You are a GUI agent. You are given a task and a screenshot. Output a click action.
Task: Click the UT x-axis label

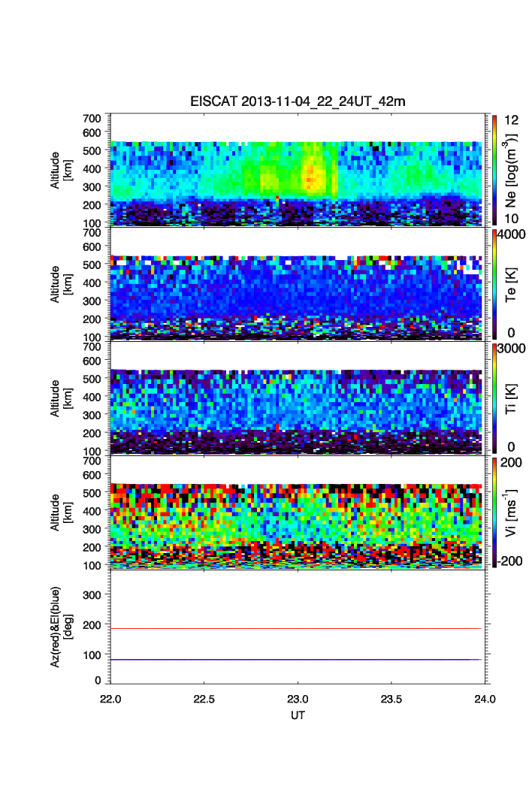click(x=298, y=715)
